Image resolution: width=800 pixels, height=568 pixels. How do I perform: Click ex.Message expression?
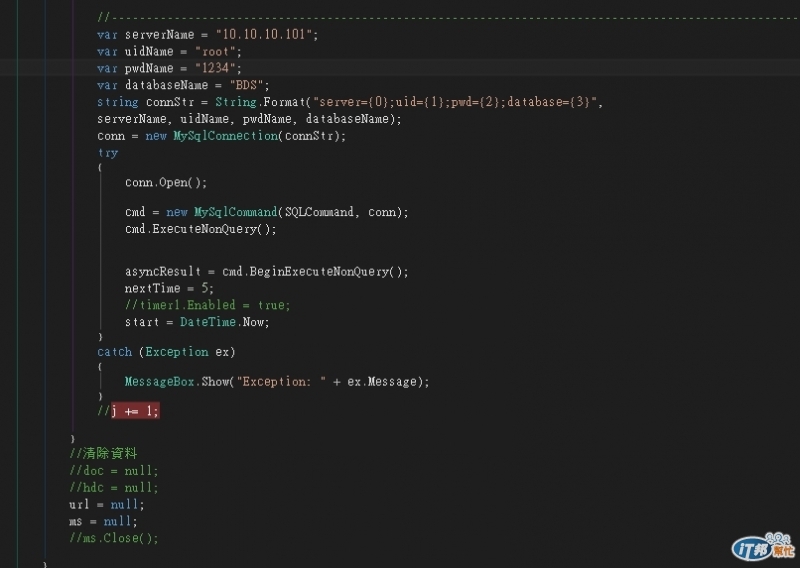pos(382,382)
